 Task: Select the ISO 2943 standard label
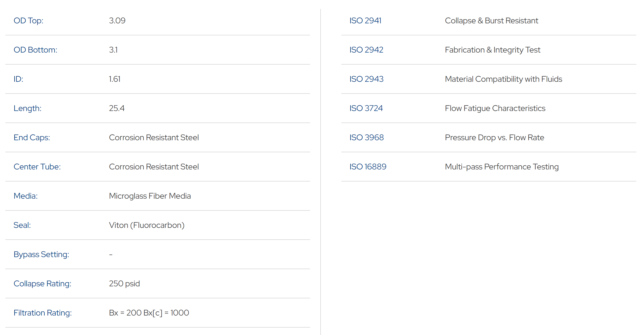tap(366, 79)
